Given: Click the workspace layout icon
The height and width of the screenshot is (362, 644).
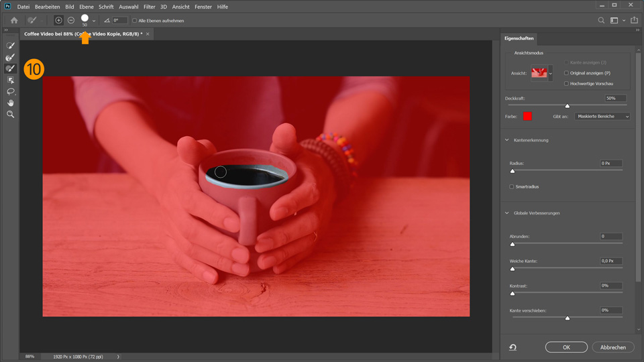Looking at the screenshot, I should click(614, 20).
